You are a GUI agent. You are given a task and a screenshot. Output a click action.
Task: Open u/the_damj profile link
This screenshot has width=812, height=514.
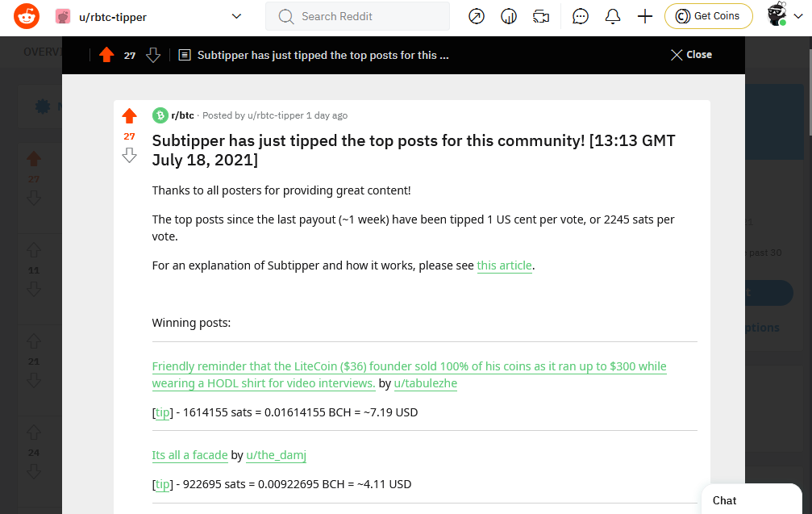pos(276,455)
